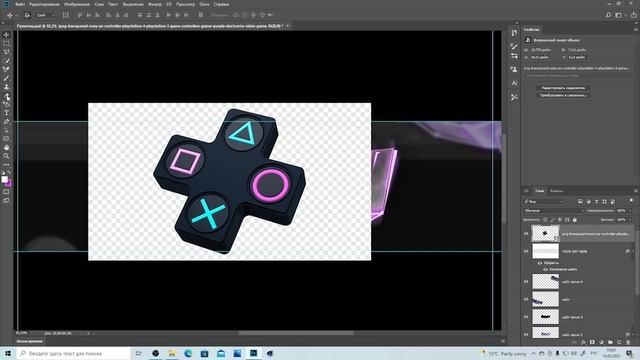Select the Magic Wand selection tool
The height and width of the screenshot is (360, 640).
point(6,60)
